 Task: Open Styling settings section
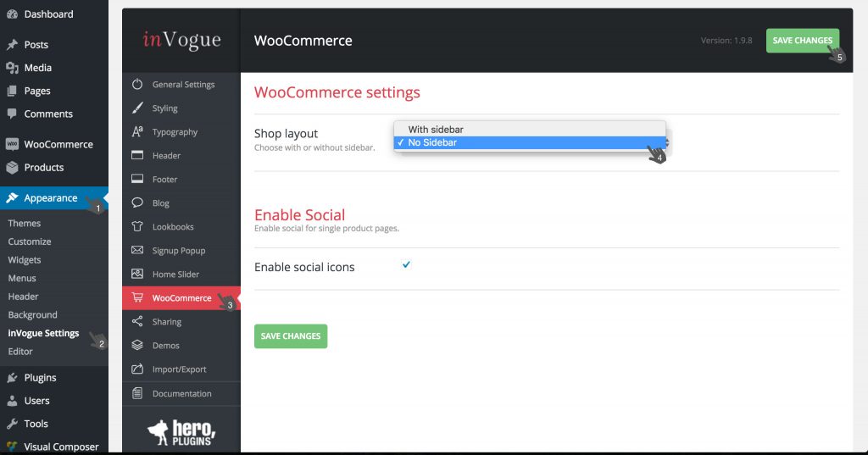click(181, 108)
